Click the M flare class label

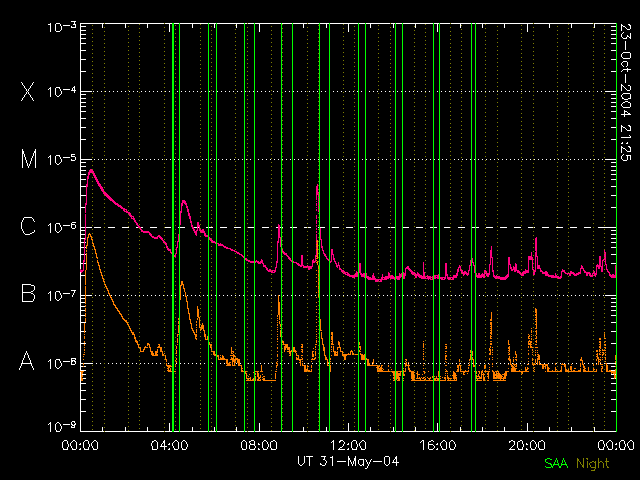click(29, 159)
